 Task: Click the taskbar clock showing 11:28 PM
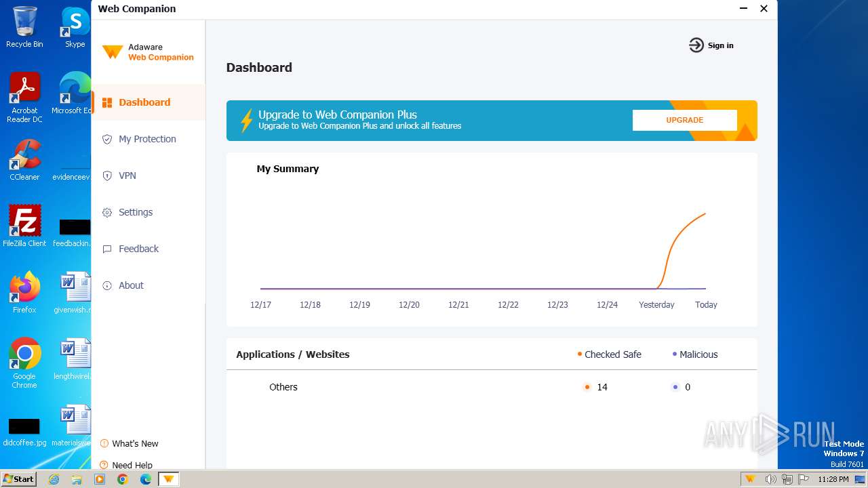click(833, 479)
